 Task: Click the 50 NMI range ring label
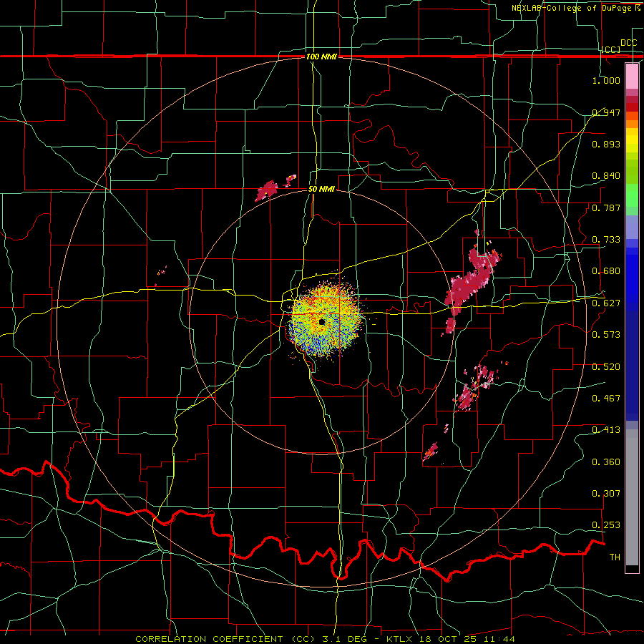coord(321,189)
